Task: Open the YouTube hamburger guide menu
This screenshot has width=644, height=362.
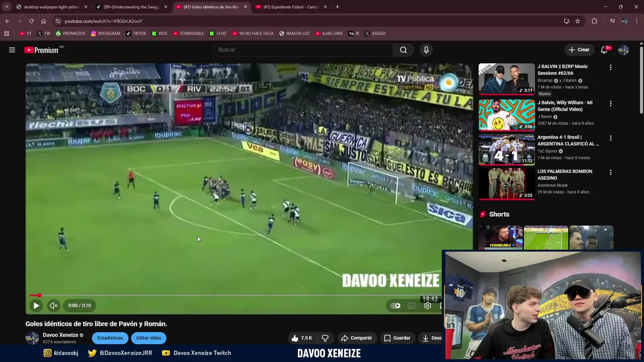Action: point(12,50)
